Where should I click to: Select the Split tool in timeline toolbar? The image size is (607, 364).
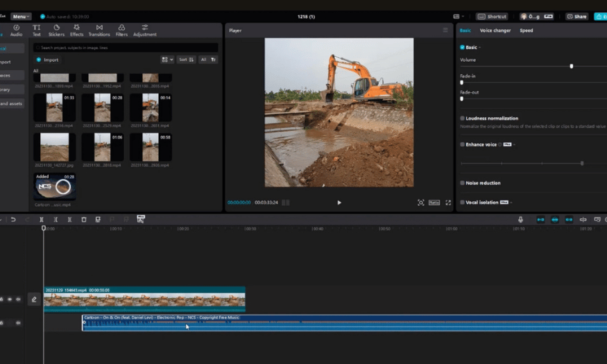[x=42, y=219]
